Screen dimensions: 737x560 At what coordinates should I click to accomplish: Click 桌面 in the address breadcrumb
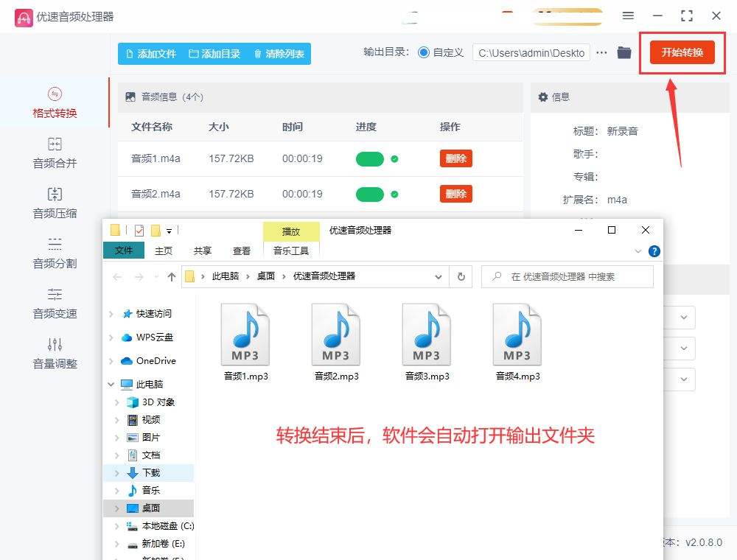265,276
